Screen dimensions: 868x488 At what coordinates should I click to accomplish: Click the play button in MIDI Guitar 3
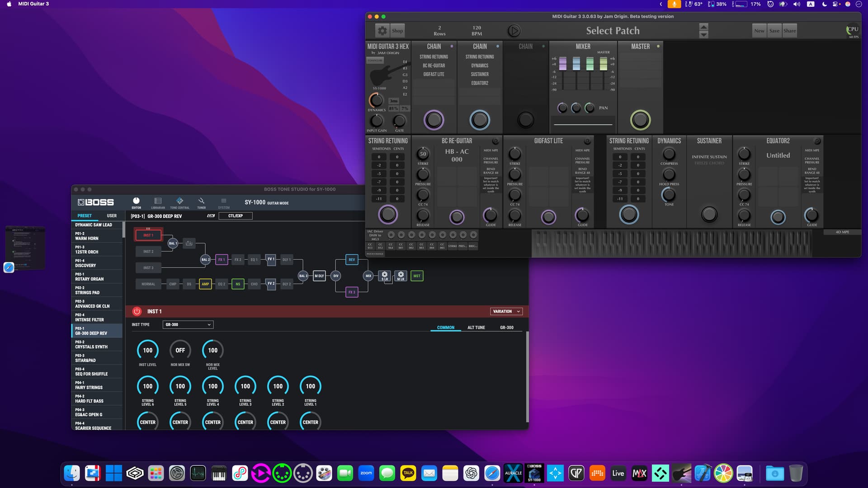point(514,31)
